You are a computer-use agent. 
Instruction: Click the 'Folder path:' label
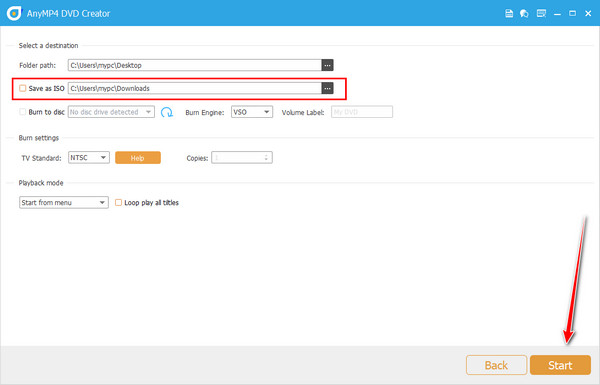pyautogui.click(x=38, y=65)
